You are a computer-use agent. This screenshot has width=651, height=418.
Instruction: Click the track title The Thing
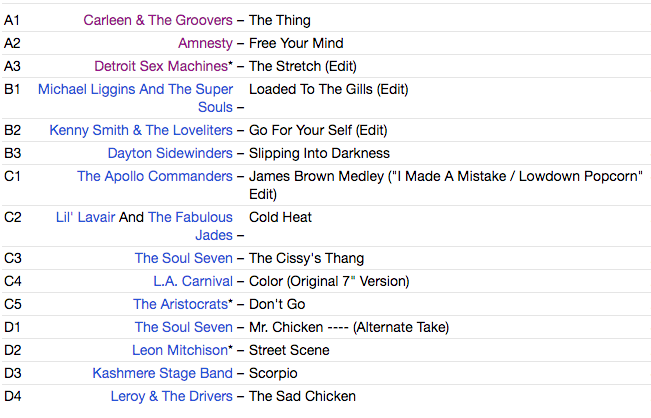[279, 20]
